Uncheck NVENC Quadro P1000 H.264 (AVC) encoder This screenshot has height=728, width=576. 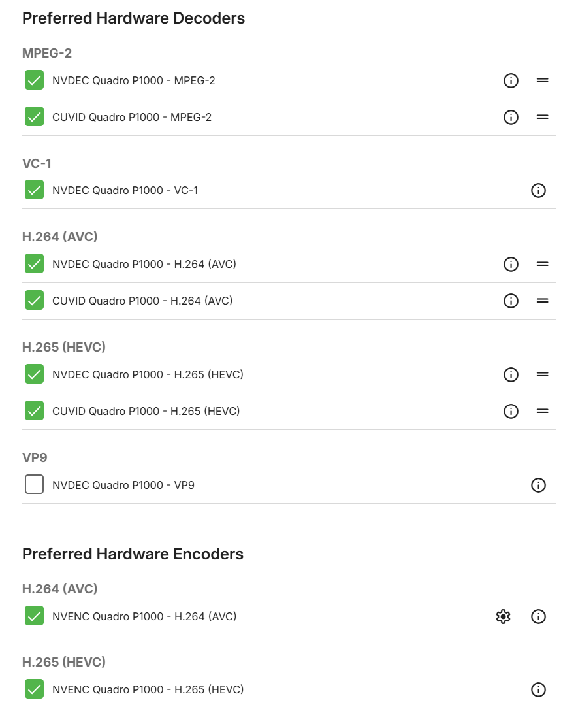(35, 616)
